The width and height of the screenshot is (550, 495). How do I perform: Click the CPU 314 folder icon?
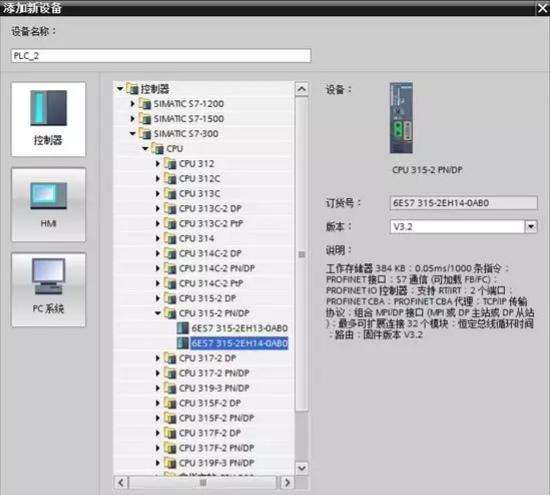coord(170,239)
